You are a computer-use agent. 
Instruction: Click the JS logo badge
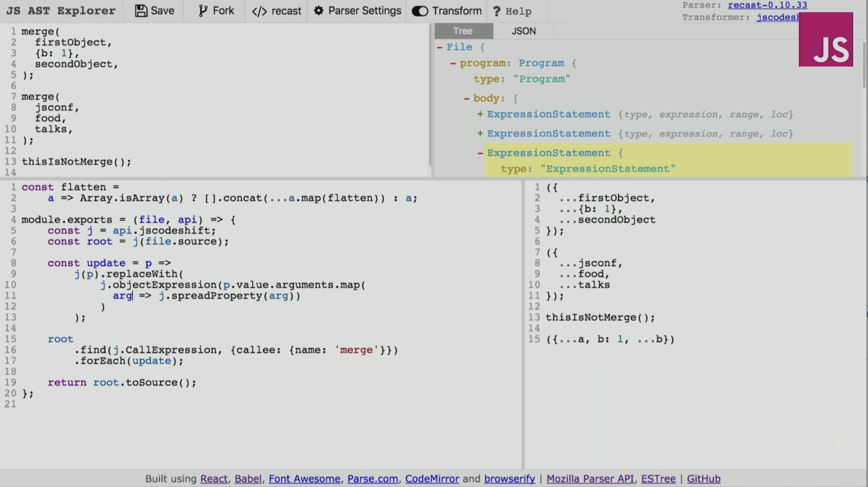tap(825, 39)
